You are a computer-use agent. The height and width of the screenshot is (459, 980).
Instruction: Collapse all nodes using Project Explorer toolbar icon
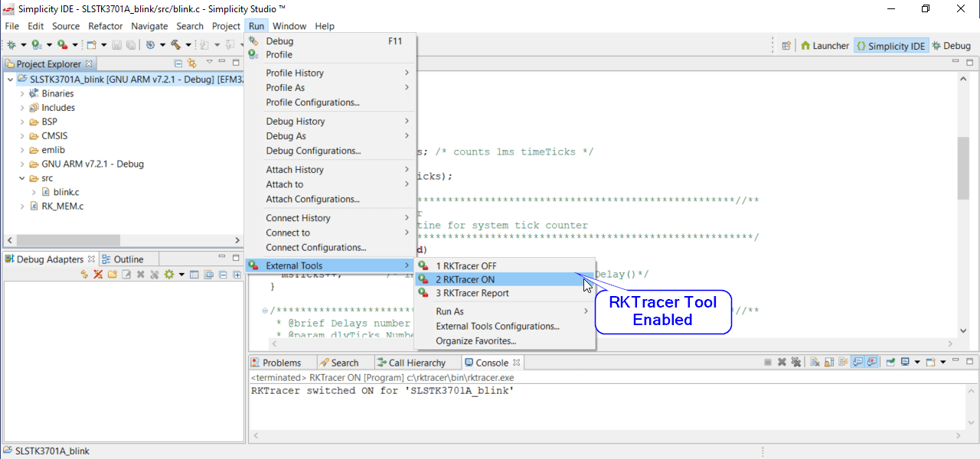click(179, 63)
